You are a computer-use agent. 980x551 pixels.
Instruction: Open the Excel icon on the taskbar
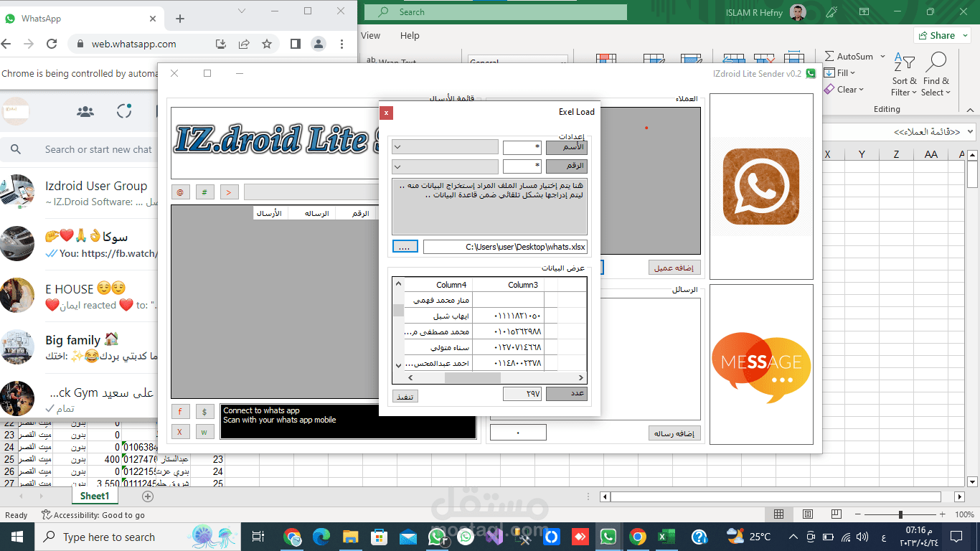(x=666, y=537)
